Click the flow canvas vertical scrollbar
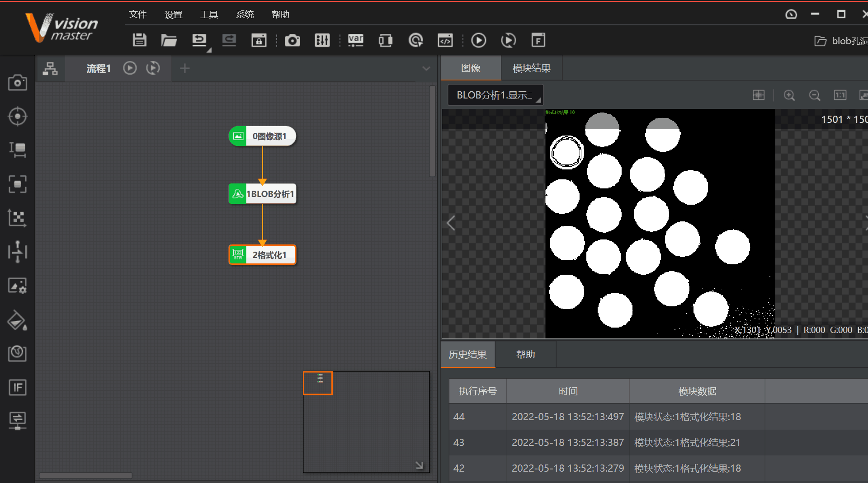Image resolution: width=868 pixels, height=483 pixels. pyautogui.click(x=432, y=131)
